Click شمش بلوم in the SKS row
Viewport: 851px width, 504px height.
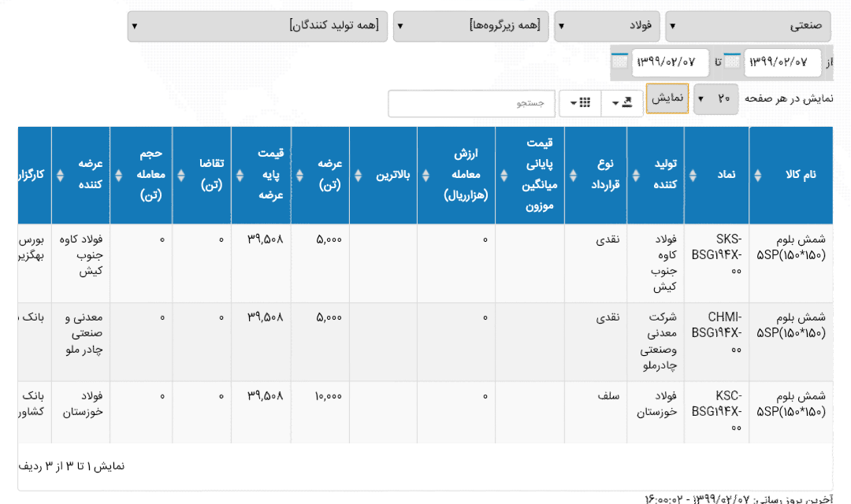(801, 239)
